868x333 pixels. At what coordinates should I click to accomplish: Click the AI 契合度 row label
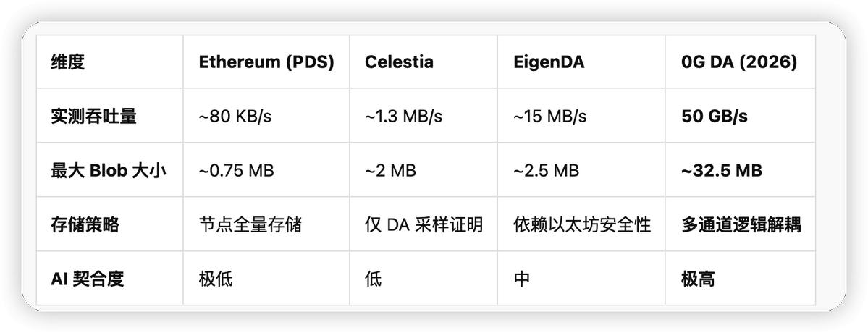coord(88,279)
